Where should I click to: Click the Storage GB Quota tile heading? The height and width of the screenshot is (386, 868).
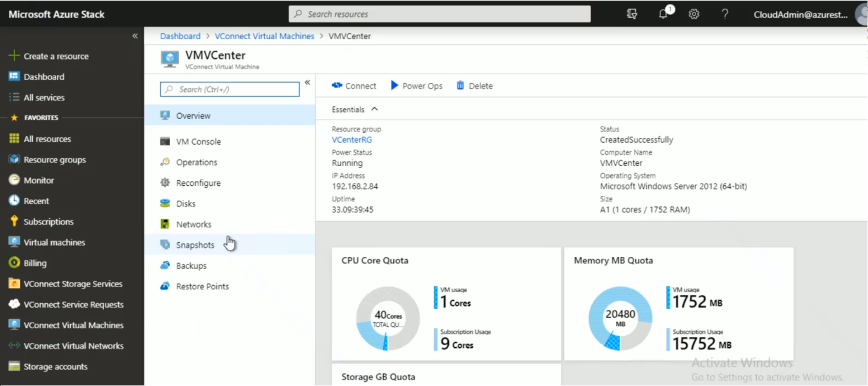coord(378,377)
